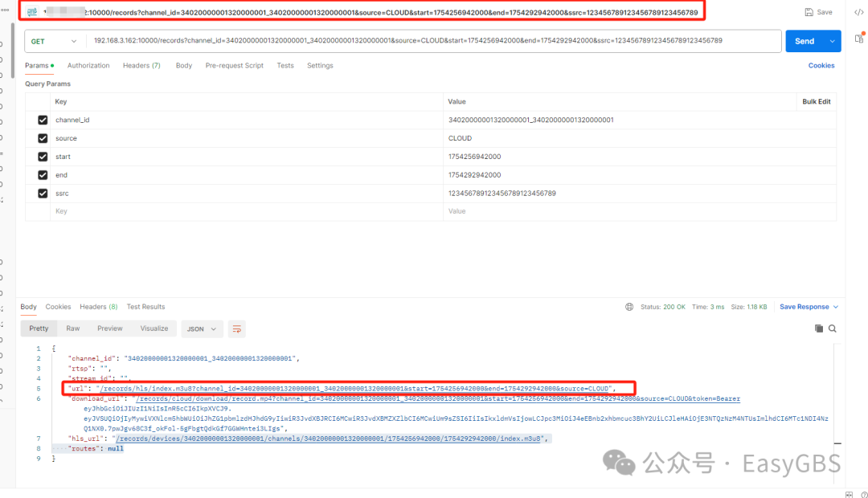Toggle word wrap icon in response toolbar

pyautogui.click(x=237, y=329)
